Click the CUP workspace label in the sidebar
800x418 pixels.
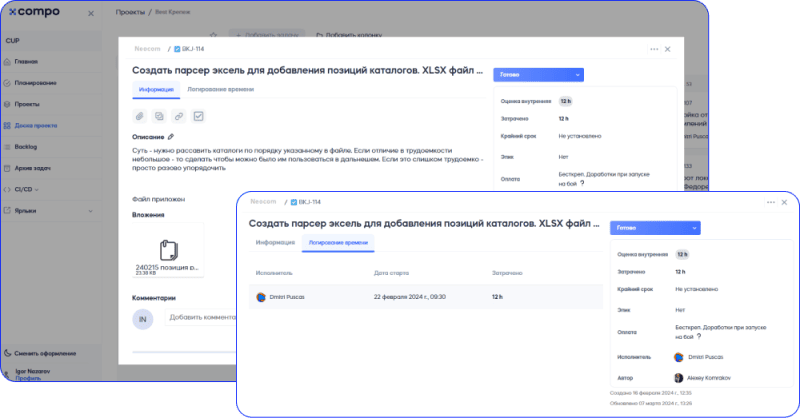[13, 40]
